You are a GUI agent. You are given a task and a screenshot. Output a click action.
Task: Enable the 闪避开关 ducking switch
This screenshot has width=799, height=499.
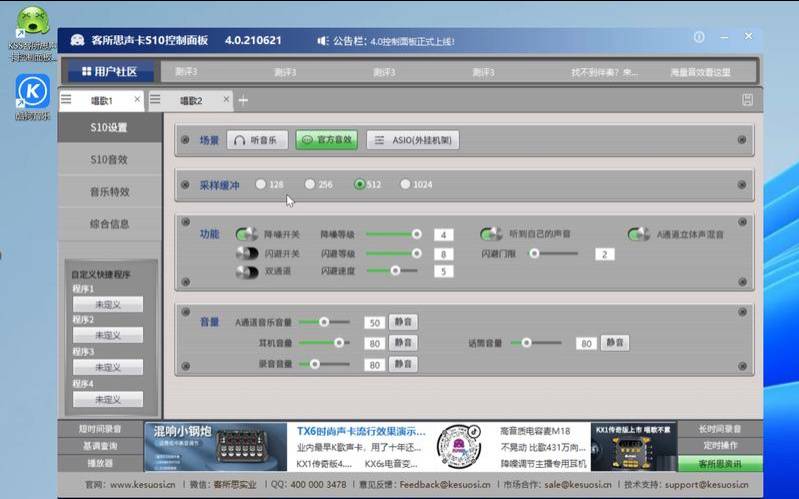click(x=247, y=253)
